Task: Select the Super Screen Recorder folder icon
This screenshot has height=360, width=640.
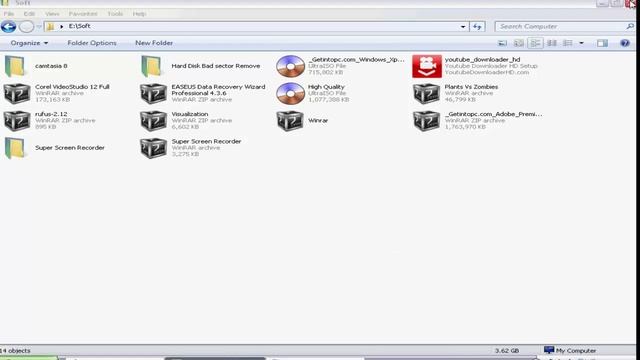Action: (x=15, y=148)
